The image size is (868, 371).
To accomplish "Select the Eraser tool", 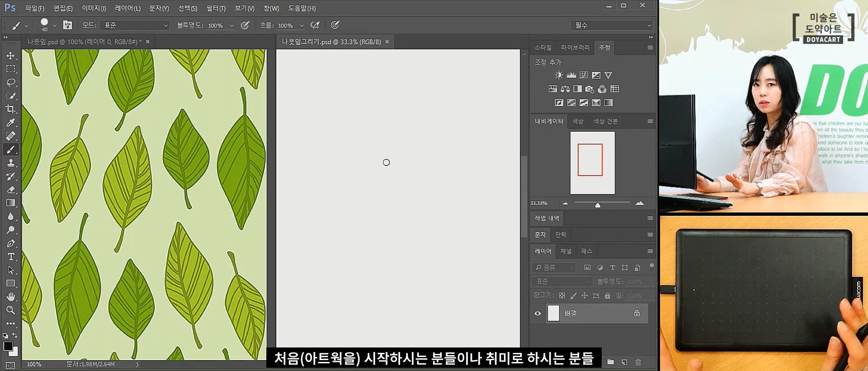I will tap(11, 190).
